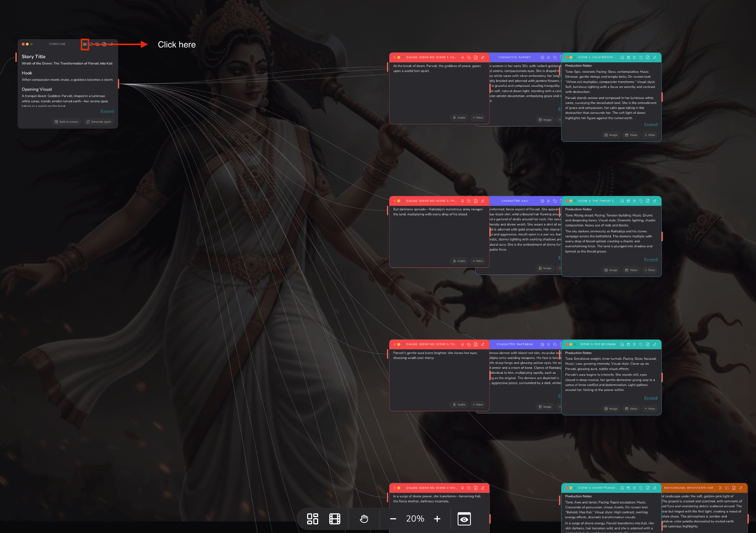Screen dimensions: 756x533
Task: Click scissors icon in Background Devastated Earth header
Action: [721, 488]
